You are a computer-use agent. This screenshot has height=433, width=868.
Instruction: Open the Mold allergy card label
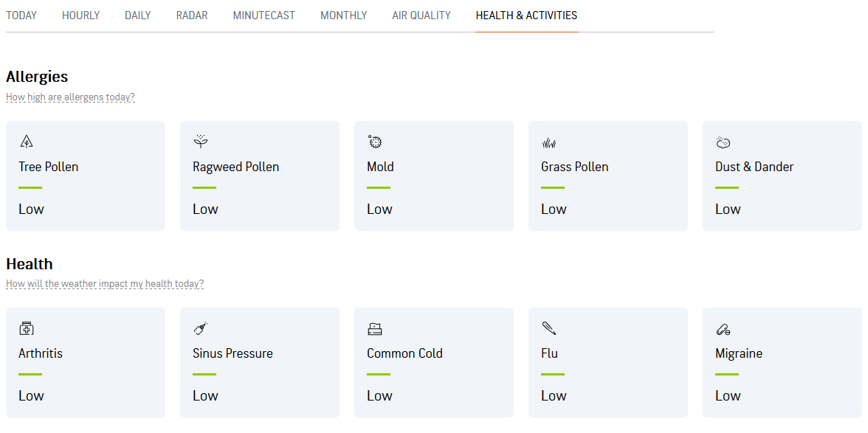[x=380, y=167]
